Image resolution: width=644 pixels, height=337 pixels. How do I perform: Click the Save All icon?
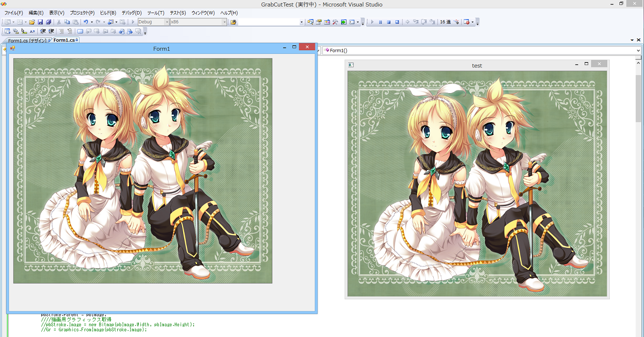48,22
